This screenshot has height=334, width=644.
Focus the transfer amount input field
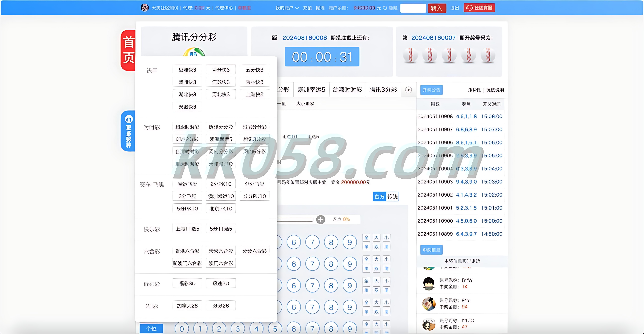click(x=413, y=8)
